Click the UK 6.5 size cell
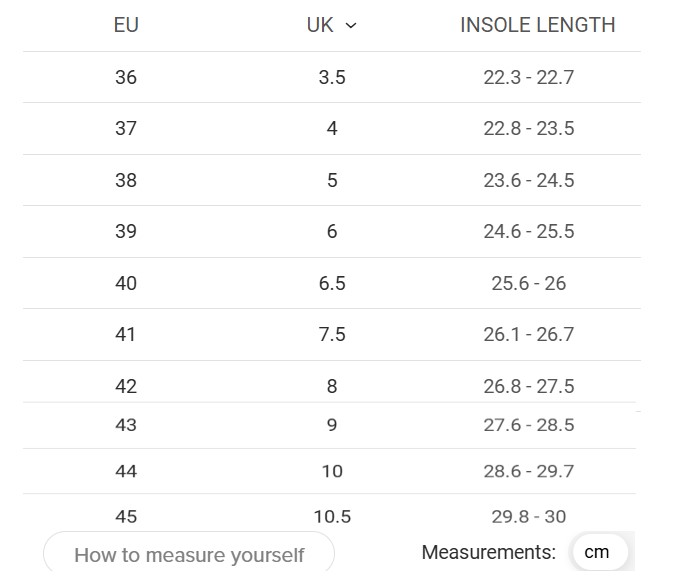The height and width of the screenshot is (576, 679). coord(332,283)
